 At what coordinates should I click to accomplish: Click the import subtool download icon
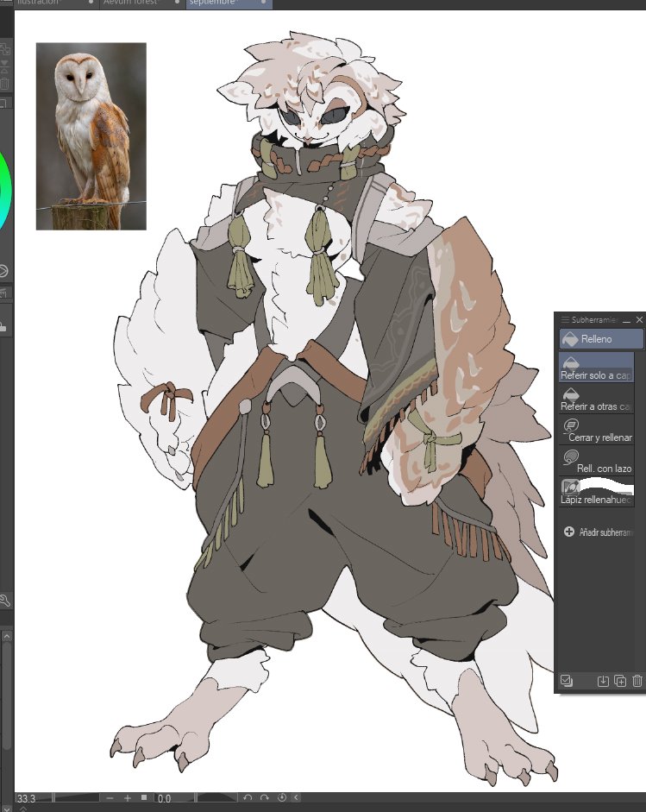click(x=603, y=681)
